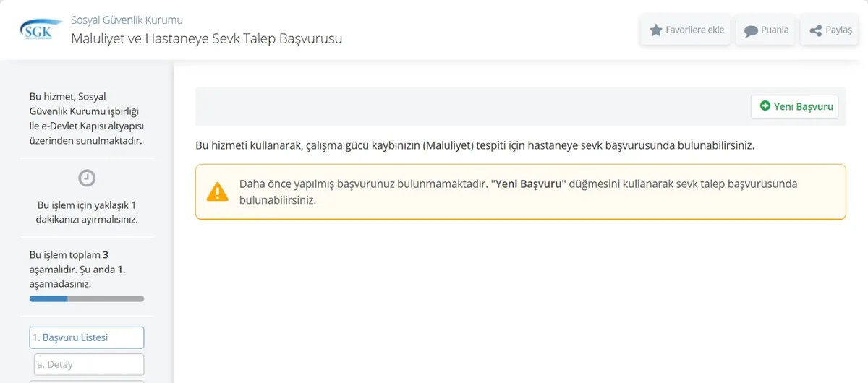868x383 pixels.
Task: Click the orange warning triangle icon
Action: (x=217, y=191)
